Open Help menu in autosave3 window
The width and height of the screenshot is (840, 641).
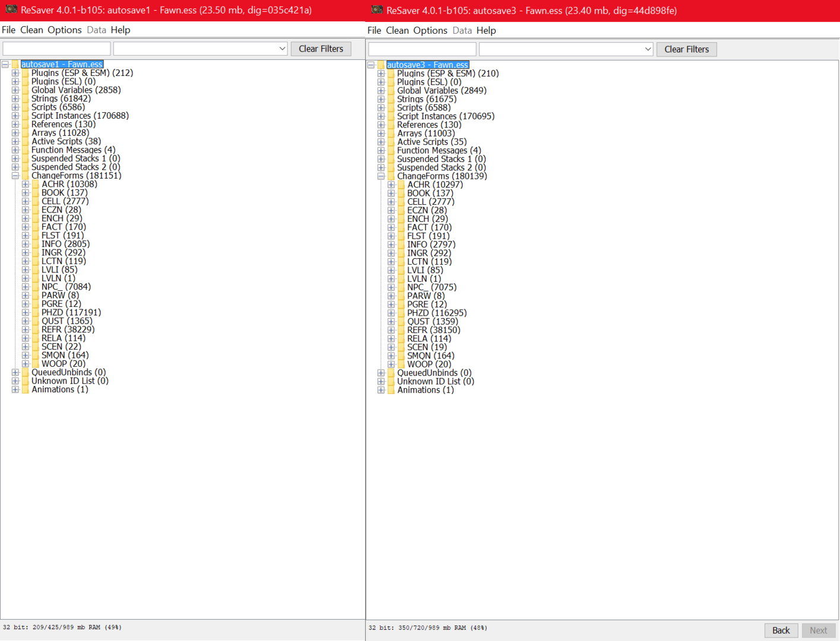pos(486,30)
